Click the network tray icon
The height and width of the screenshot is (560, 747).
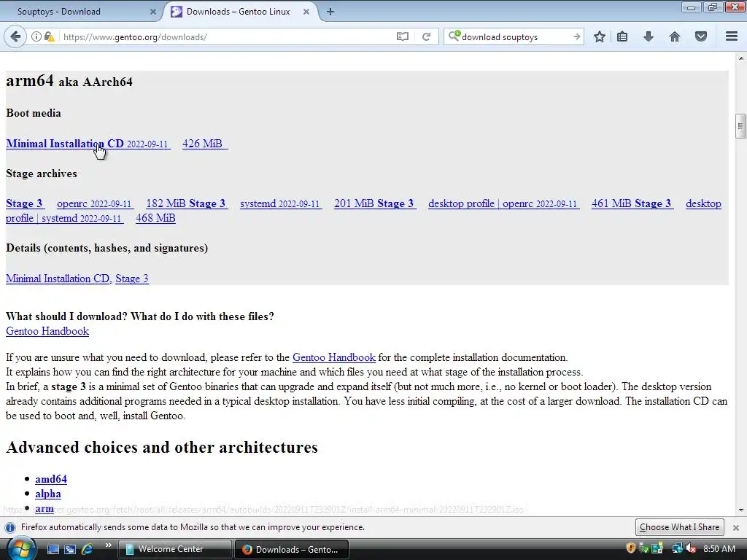tap(676, 548)
